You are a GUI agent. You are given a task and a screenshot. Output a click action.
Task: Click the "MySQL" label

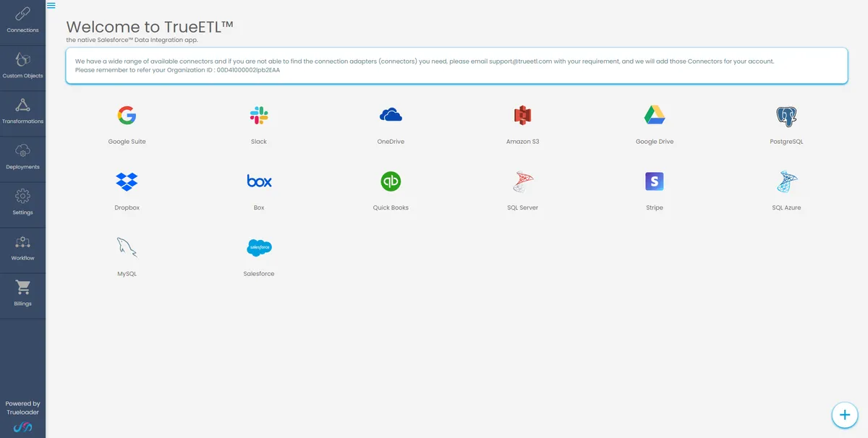(x=127, y=274)
